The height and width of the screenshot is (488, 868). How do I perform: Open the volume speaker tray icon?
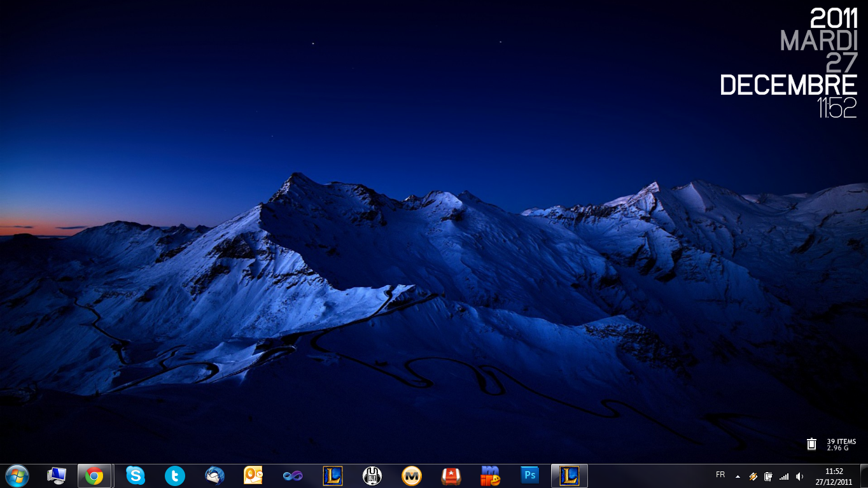[x=799, y=477]
